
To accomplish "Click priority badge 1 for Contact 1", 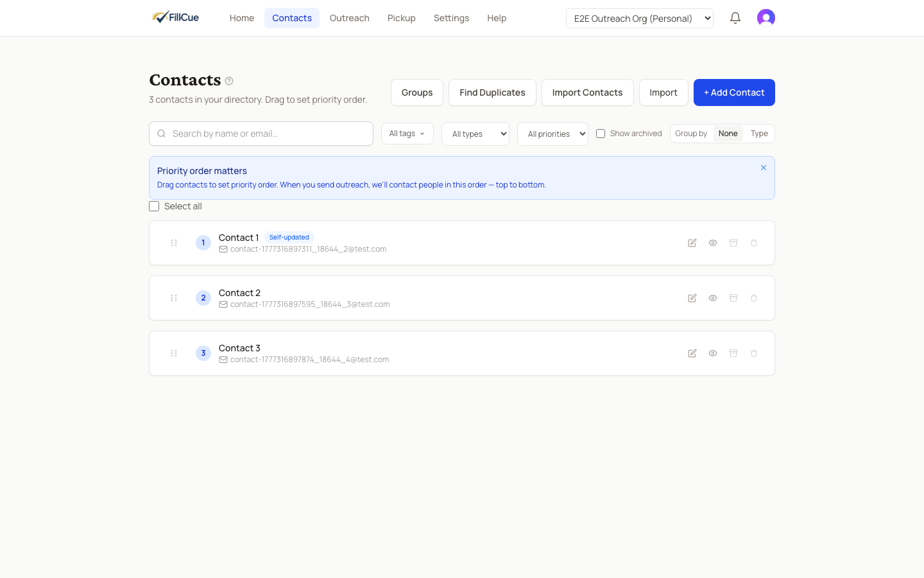I will tap(203, 243).
